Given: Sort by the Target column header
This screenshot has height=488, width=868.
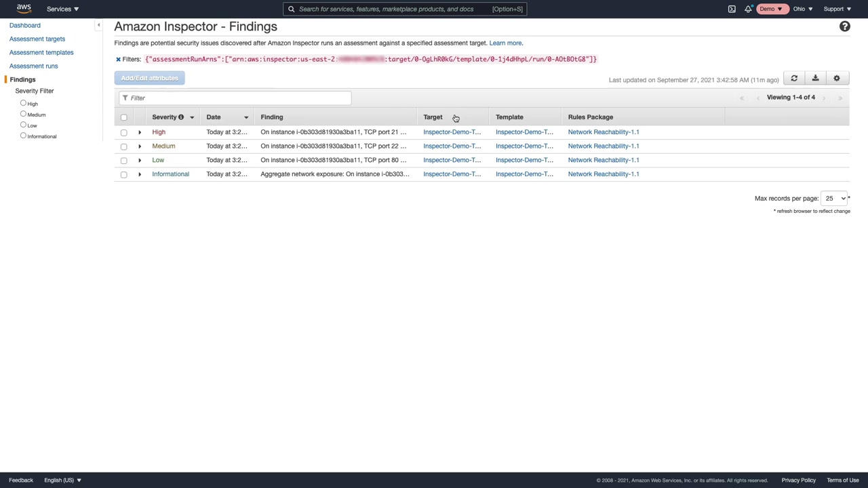Looking at the screenshot, I should [x=433, y=117].
